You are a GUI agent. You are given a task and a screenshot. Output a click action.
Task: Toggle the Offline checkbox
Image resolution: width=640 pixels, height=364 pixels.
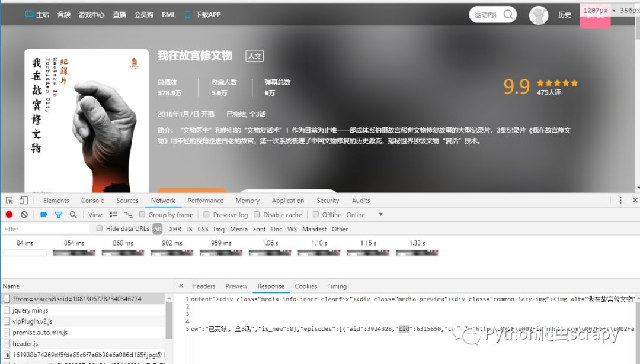(315, 214)
